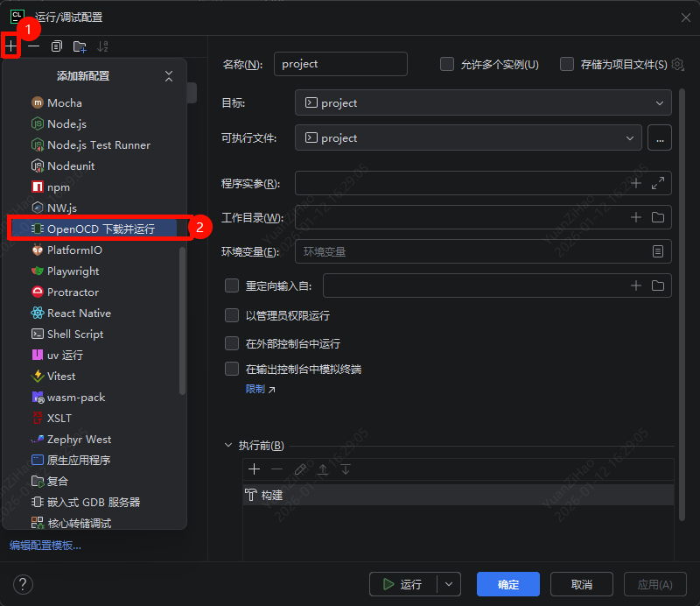Click the 确定 button
Image resolution: width=700 pixels, height=606 pixels.
(507, 584)
